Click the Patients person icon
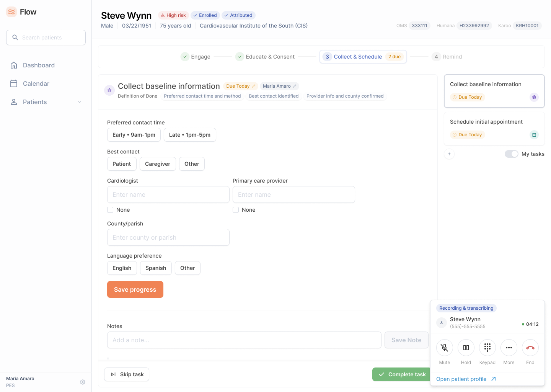The width and height of the screenshot is (551, 392). pos(14,102)
